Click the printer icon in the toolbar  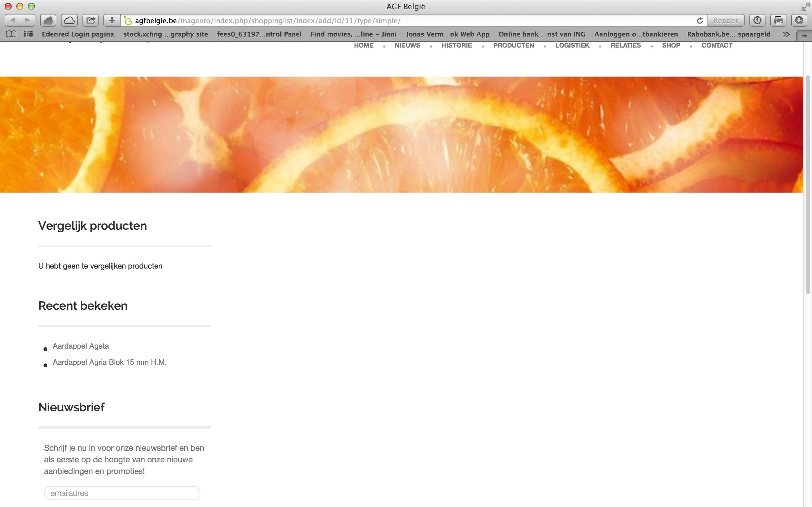pyautogui.click(x=778, y=21)
